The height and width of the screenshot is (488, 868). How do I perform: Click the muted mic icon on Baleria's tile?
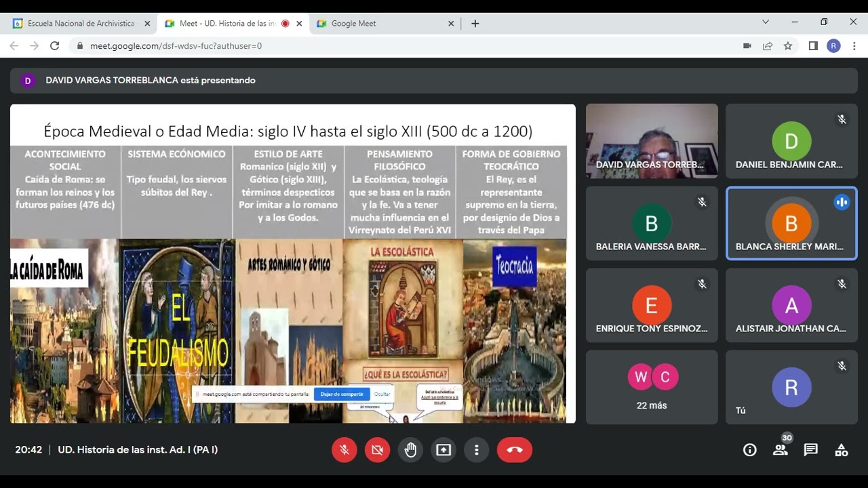pos(702,202)
